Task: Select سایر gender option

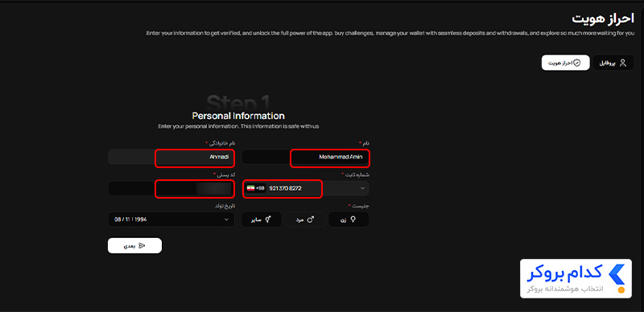Action: pos(262,220)
